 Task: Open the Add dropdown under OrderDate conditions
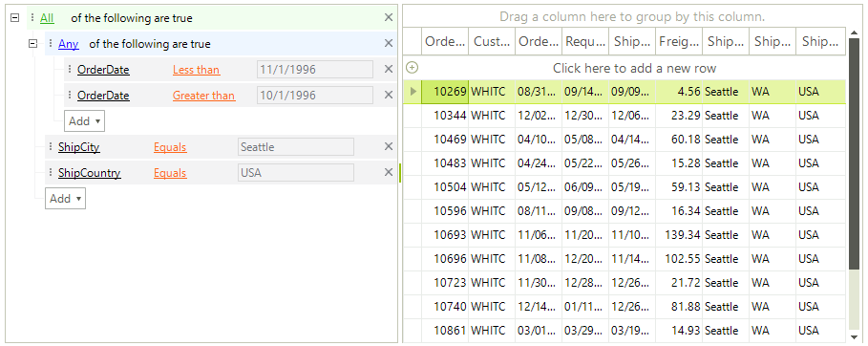click(x=84, y=120)
